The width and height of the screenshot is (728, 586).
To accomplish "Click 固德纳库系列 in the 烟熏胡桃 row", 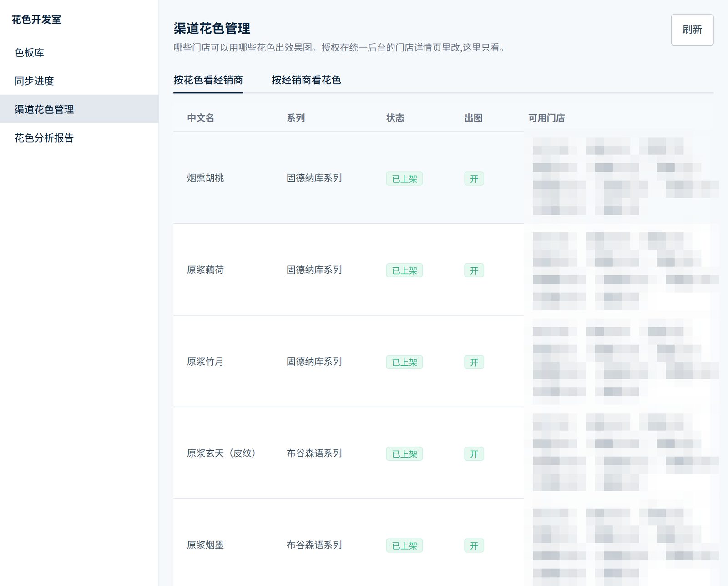I will (x=314, y=178).
